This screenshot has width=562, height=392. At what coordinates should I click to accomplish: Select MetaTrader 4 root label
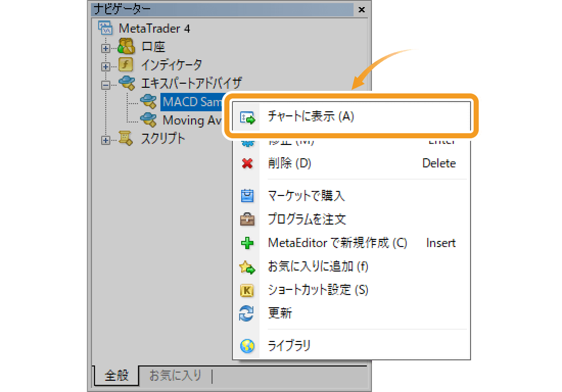tap(154, 28)
